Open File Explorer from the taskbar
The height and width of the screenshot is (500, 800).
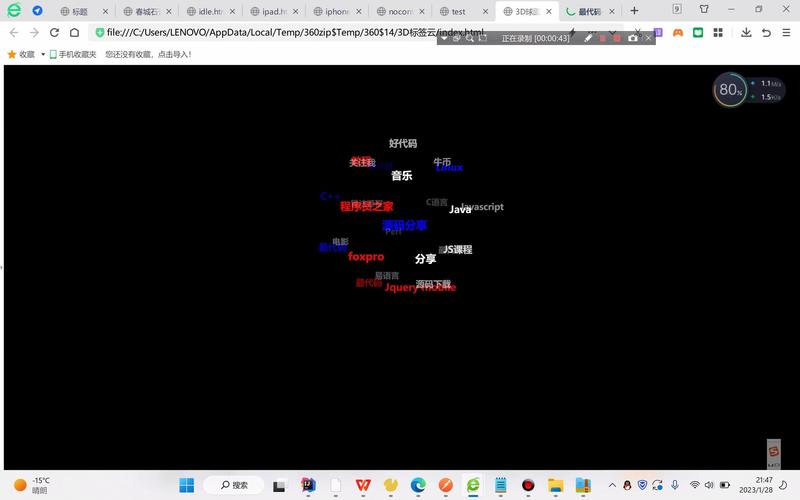point(555,485)
